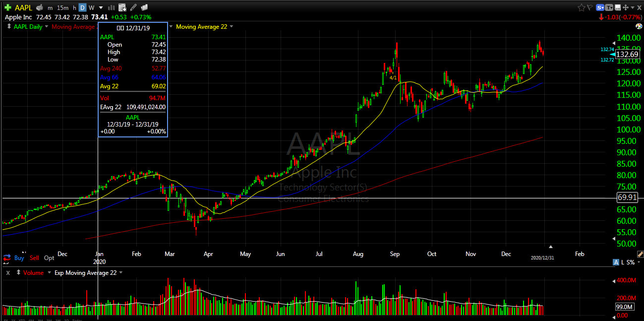Click the blue Buy button
The height and width of the screenshot is (321, 644).
pos(19,258)
